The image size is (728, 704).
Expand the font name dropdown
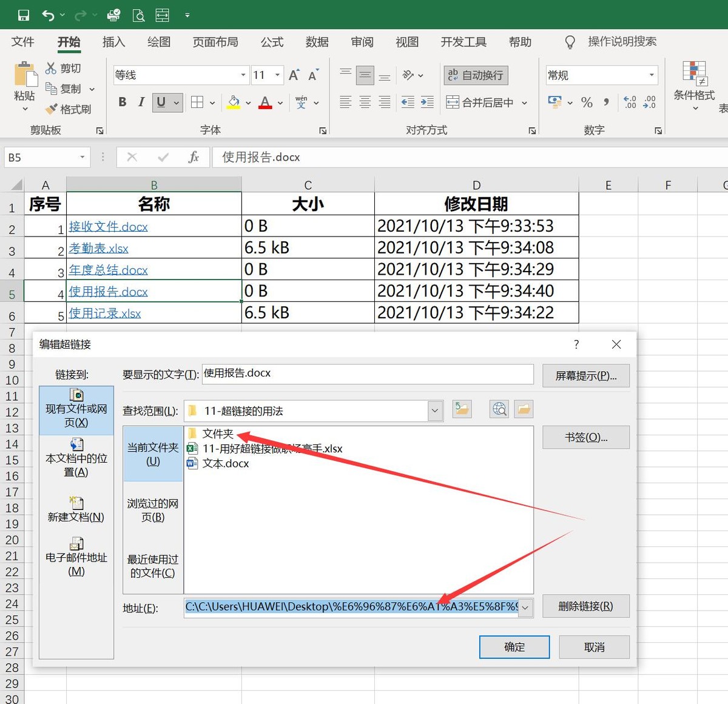[243, 75]
